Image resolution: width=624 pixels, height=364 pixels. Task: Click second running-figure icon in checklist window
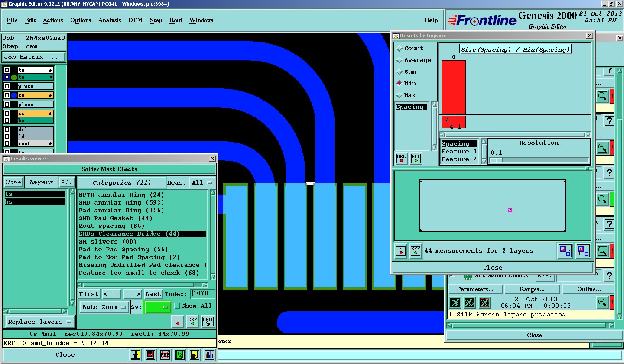tap(470, 302)
